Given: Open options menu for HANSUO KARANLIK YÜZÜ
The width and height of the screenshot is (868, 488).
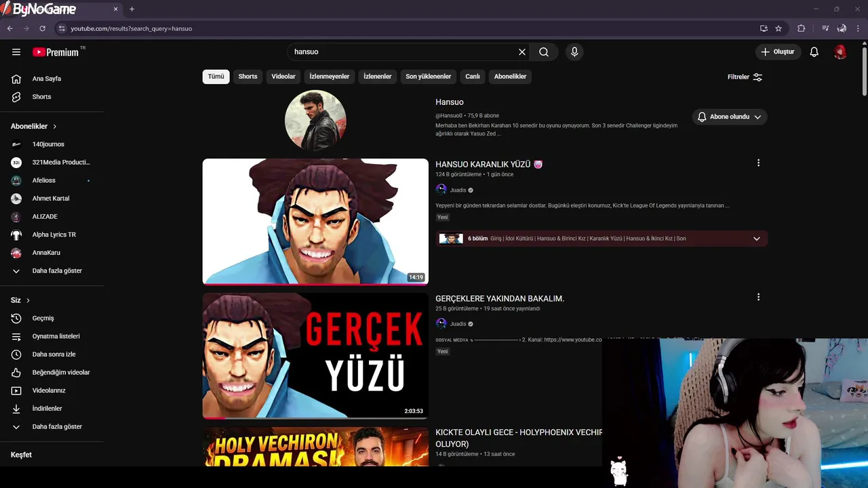Looking at the screenshot, I should 758,163.
